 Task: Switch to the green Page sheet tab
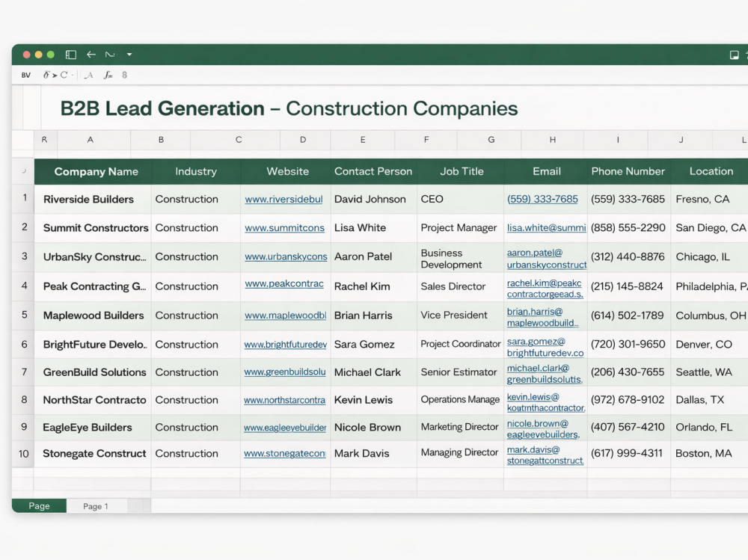coord(39,506)
